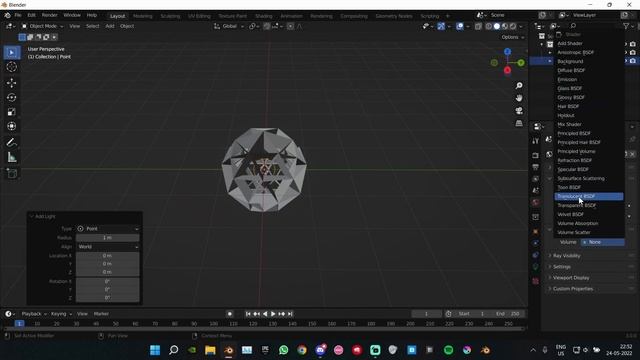Pick the Measure ruler tool
640x360 pixels.
(11, 157)
